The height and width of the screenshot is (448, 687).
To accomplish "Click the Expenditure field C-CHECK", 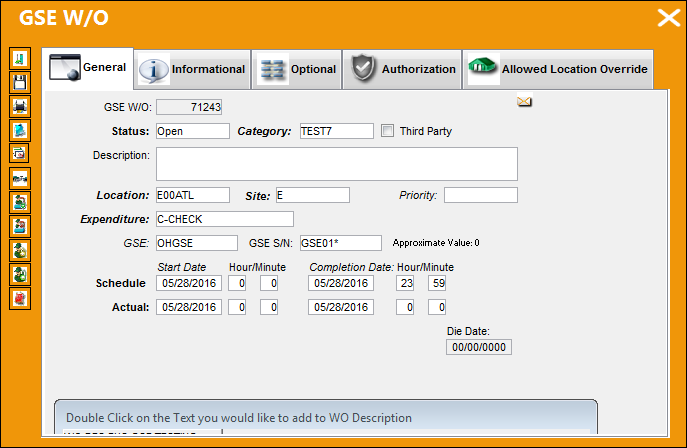I will click(x=225, y=219).
